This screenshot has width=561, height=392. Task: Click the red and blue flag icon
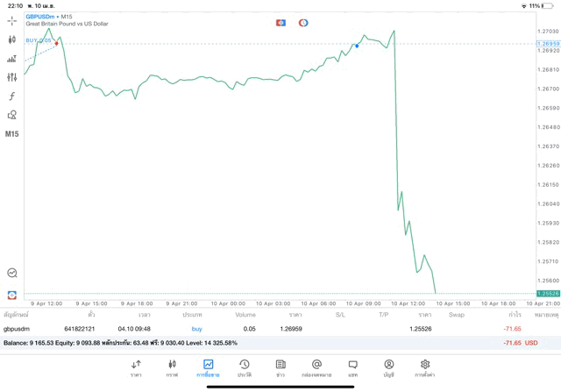280,23
